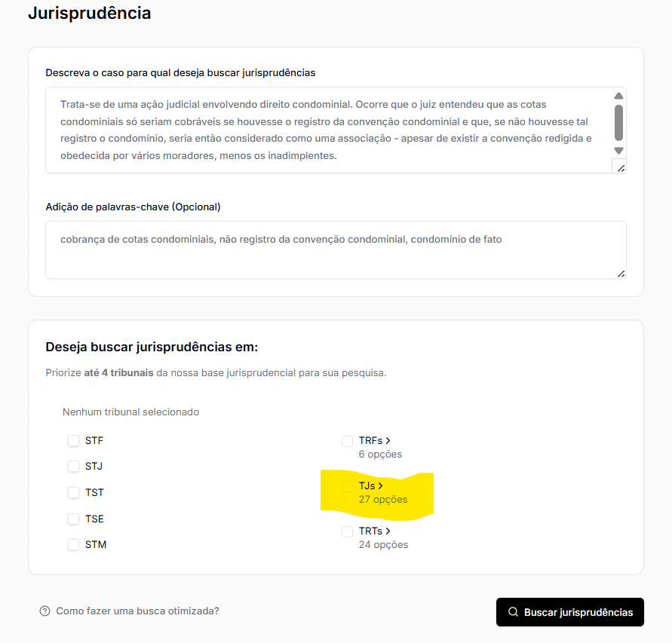672x643 pixels.
Task: Tick the TSE tribunal checkbox
Action: (73, 519)
